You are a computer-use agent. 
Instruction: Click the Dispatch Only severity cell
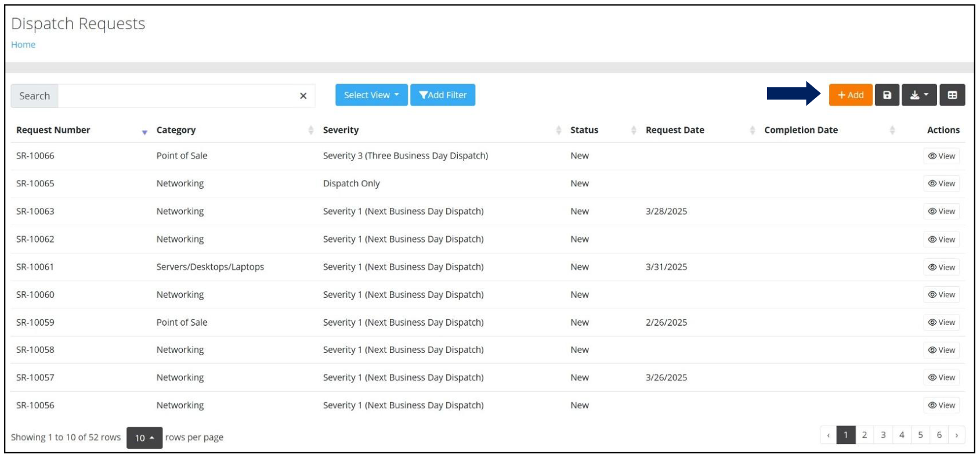pos(352,183)
